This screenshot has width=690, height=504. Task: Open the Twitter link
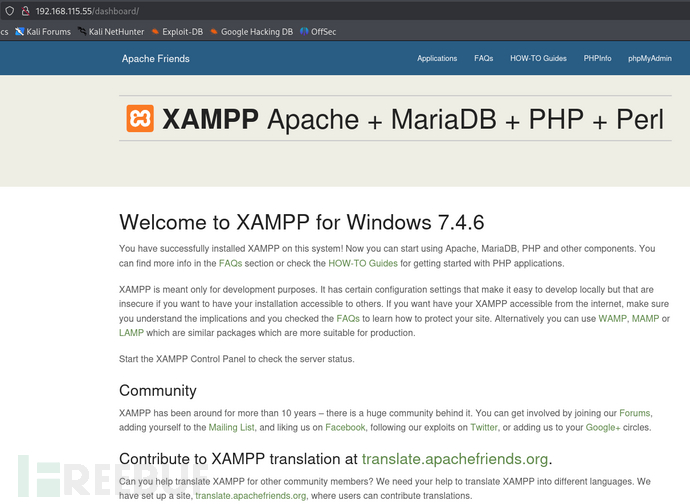[x=484, y=427]
